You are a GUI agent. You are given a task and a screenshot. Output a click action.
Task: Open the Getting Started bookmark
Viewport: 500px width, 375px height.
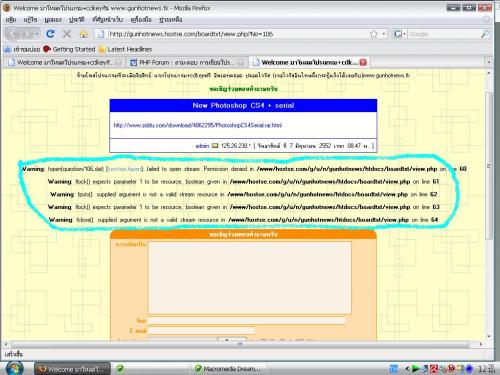[x=69, y=49]
